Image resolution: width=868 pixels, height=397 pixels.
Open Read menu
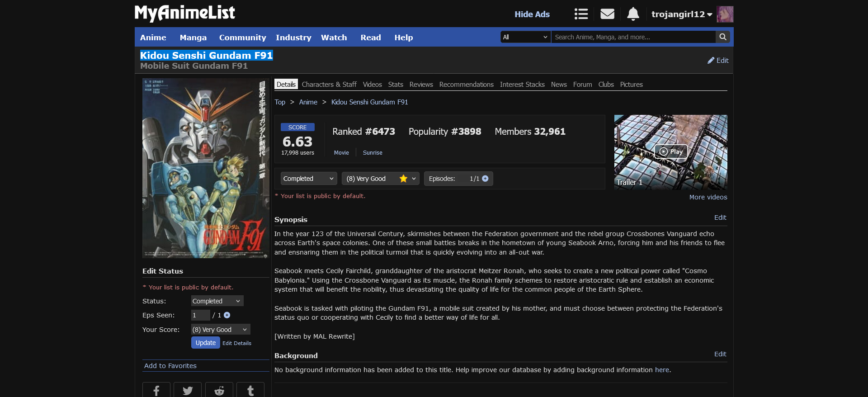coord(371,38)
